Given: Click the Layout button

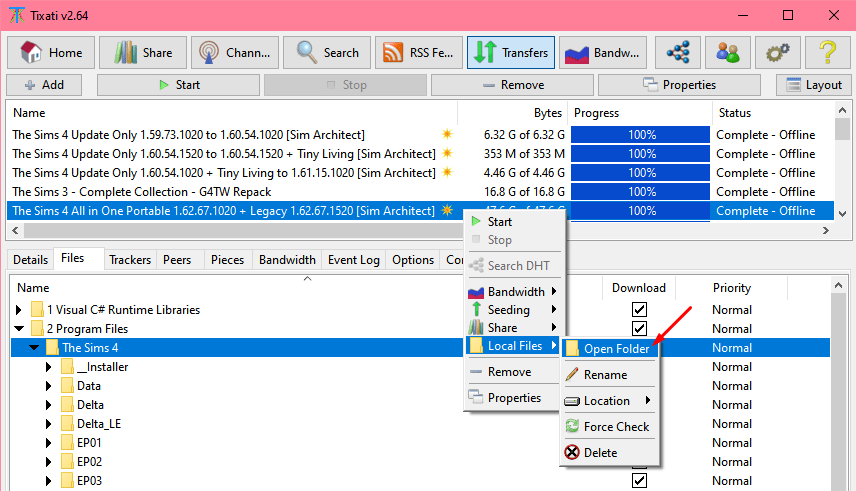Looking at the screenshot, I should 813,85.
